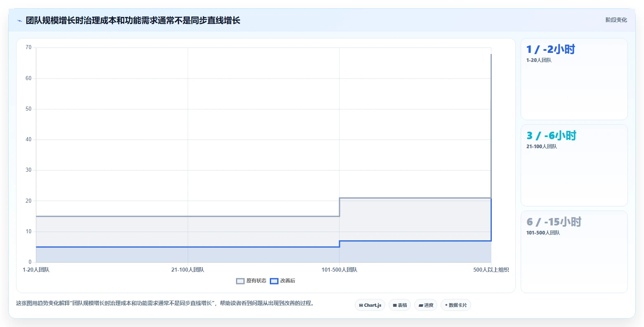Select the 1 / -2小时 data card
Image resolution: width=644 pixels, height=327 pixels.
[x=574, y=79]
